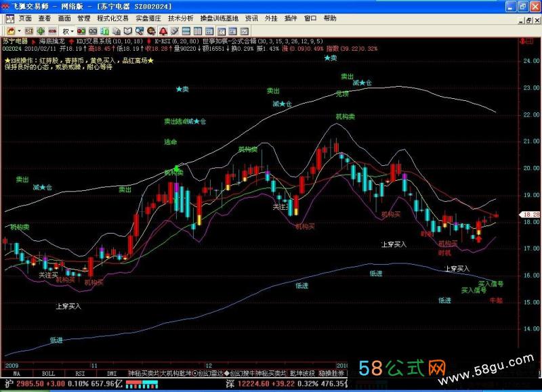Screen dimensions: 542x392
Task: Click the third window layout icon
Action: point(209,31)
